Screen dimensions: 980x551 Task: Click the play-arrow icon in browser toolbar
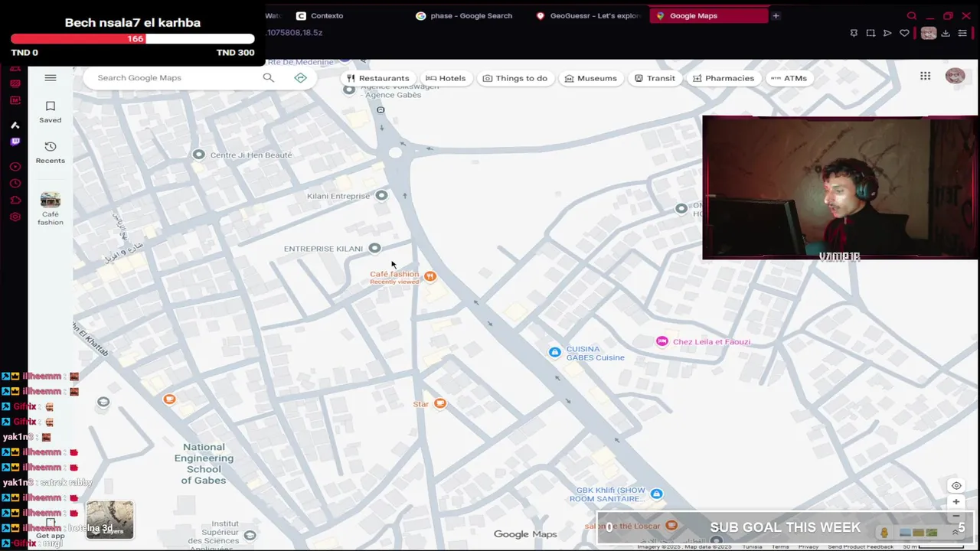point(887,33)
